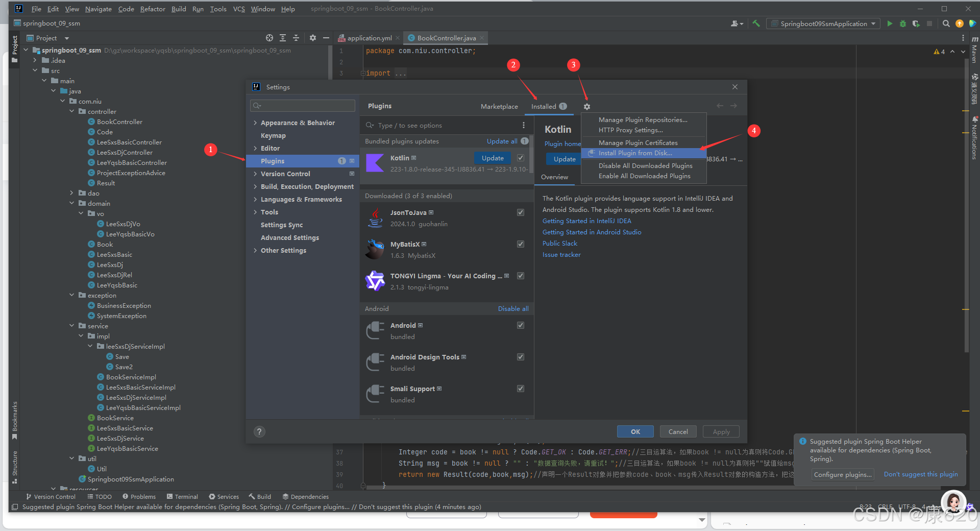The image size is (980, 531).
Task: Select the Keymap settings item
Action: tap(273, 136)
